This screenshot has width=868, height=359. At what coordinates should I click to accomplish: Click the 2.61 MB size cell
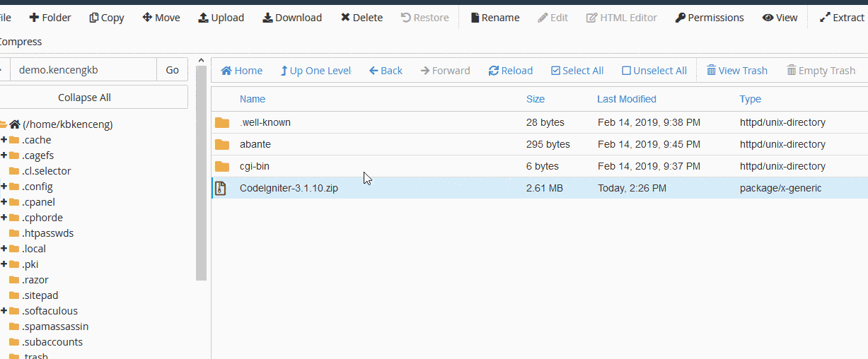pos(545,188)
